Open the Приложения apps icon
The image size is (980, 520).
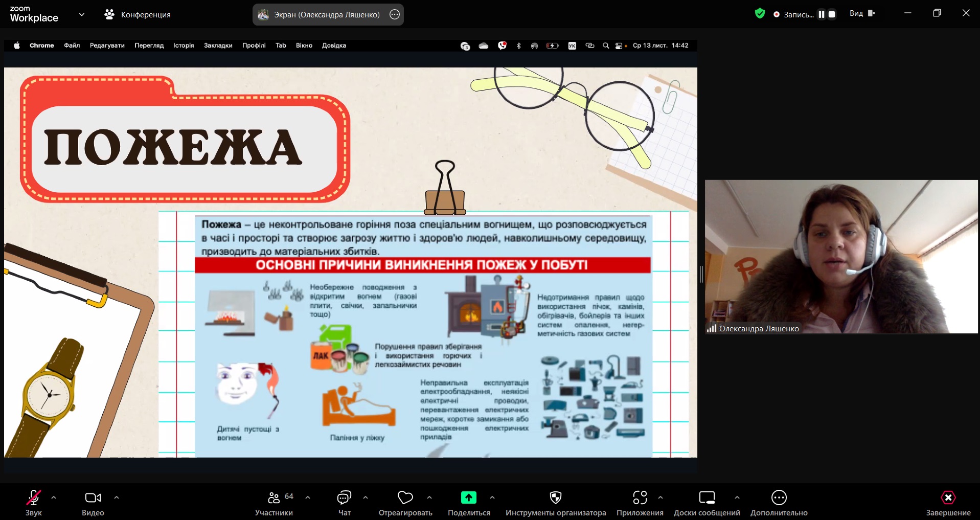pos(640,498)
